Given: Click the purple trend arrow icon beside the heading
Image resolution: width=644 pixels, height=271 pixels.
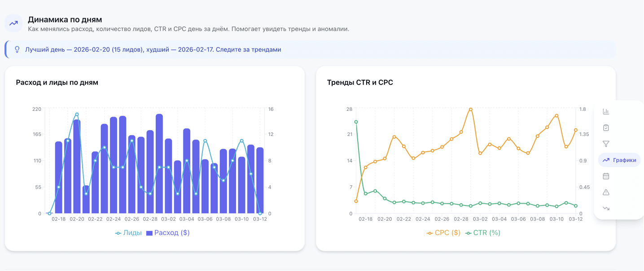Looking at the screenshot, I should [x=13, y=23].
